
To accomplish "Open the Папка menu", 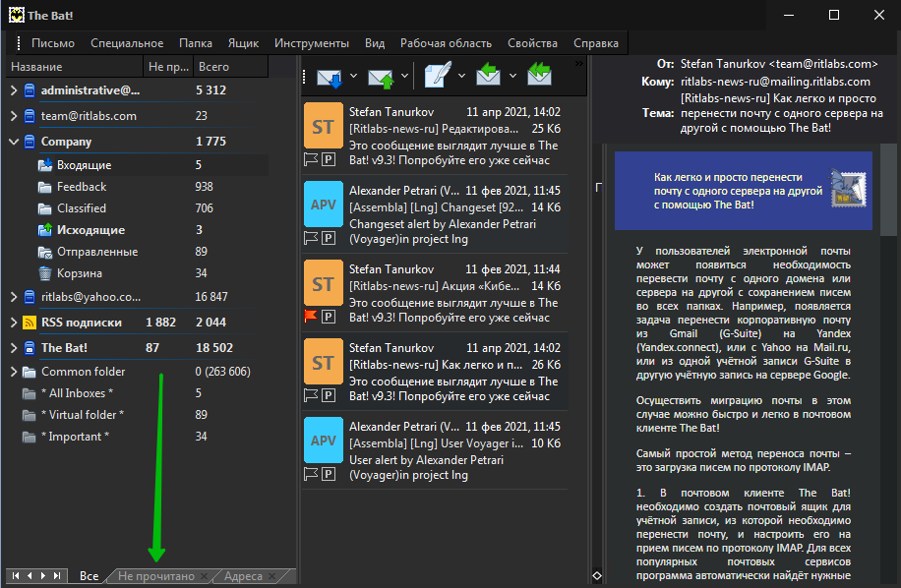I will 196,43.
